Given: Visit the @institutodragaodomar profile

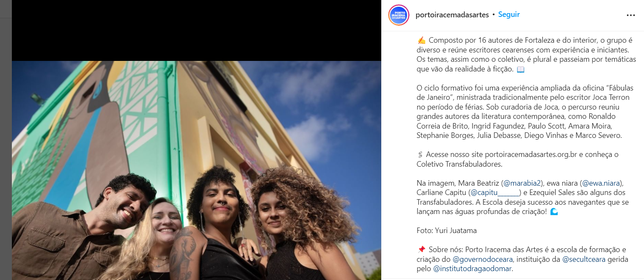Looking at the screenshot, I should [473, 269].
